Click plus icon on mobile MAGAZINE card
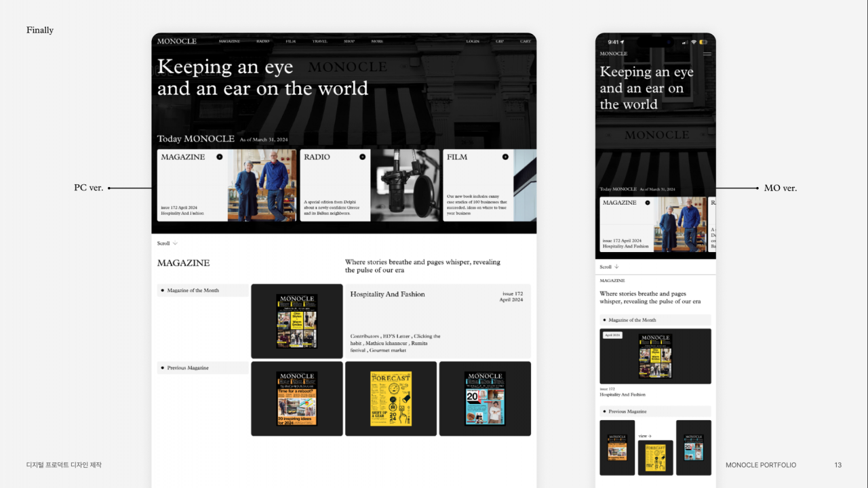 click(648, 203)
